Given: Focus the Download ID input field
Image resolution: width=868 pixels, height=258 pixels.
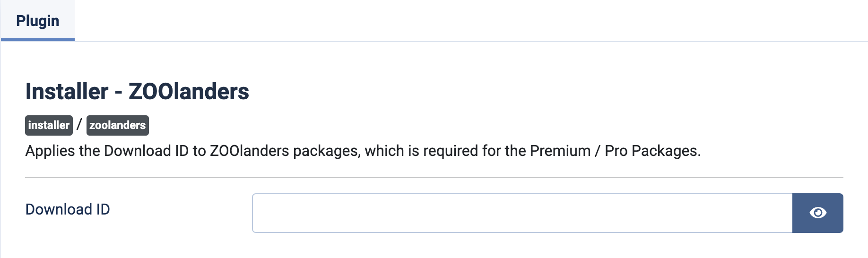Looking at the screenshot, I should [522, 213].
